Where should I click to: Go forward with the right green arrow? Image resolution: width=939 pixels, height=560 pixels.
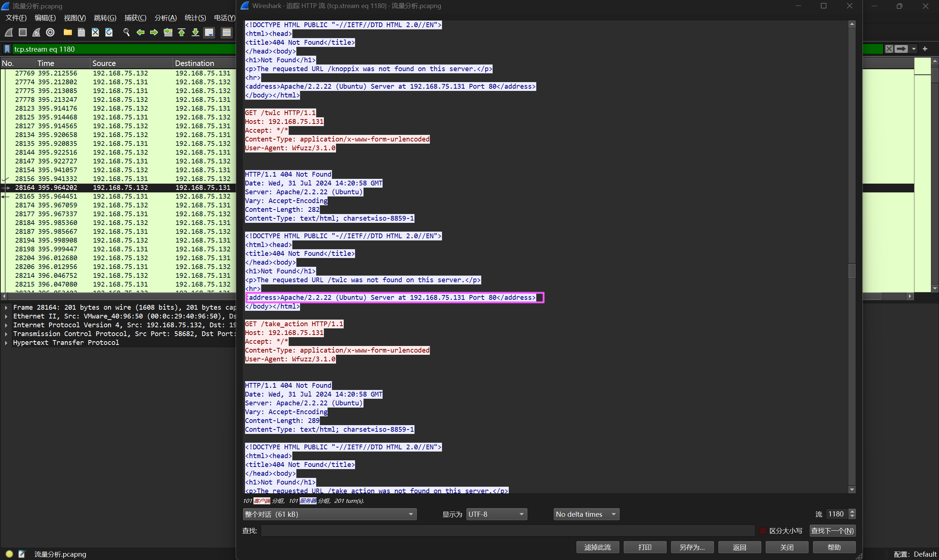[154, 33]
